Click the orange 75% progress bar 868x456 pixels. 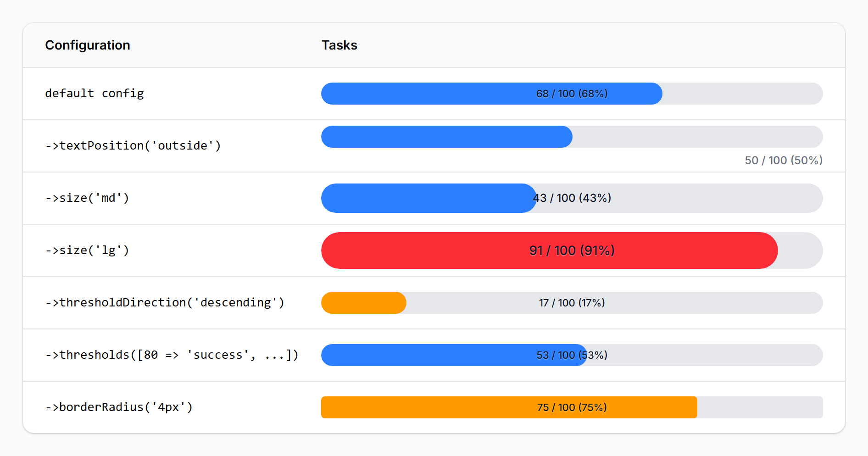[509, 407]
